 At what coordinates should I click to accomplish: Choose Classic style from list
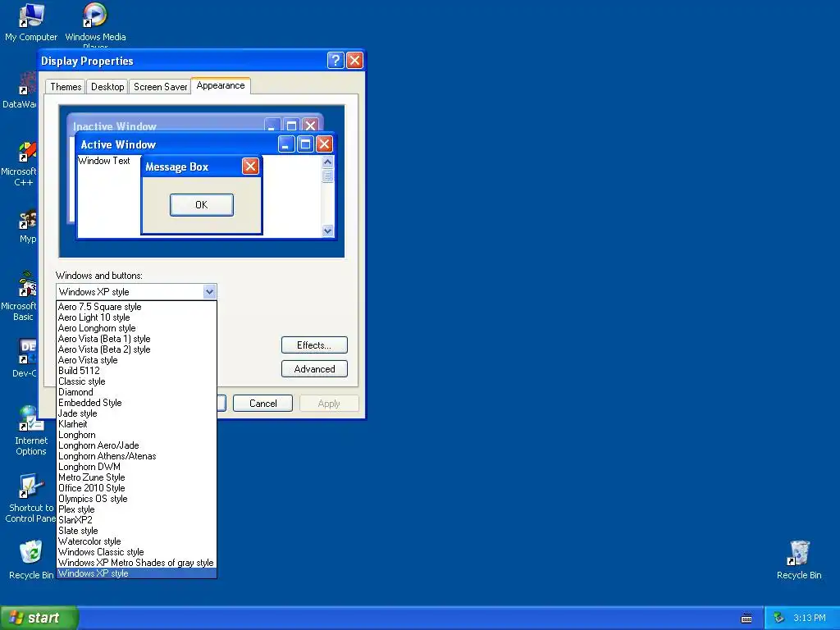[137, 381]
